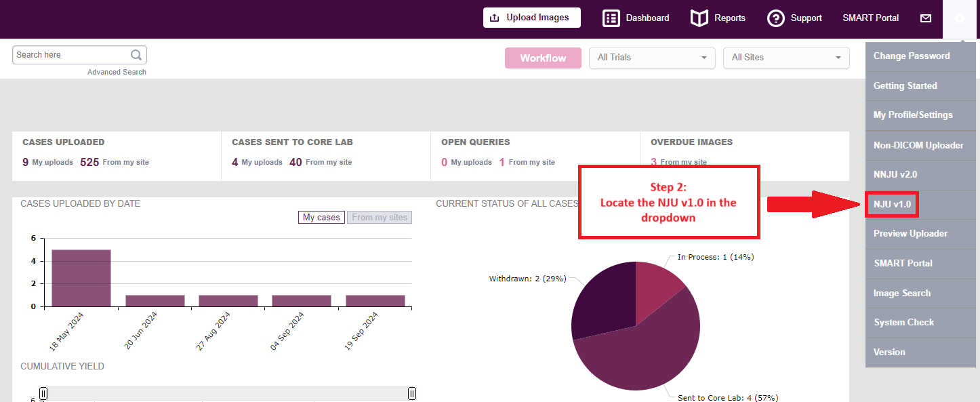Screen dimensions: 980x402
Task: Open the Advanced Search link
Action: coord(117,72)
